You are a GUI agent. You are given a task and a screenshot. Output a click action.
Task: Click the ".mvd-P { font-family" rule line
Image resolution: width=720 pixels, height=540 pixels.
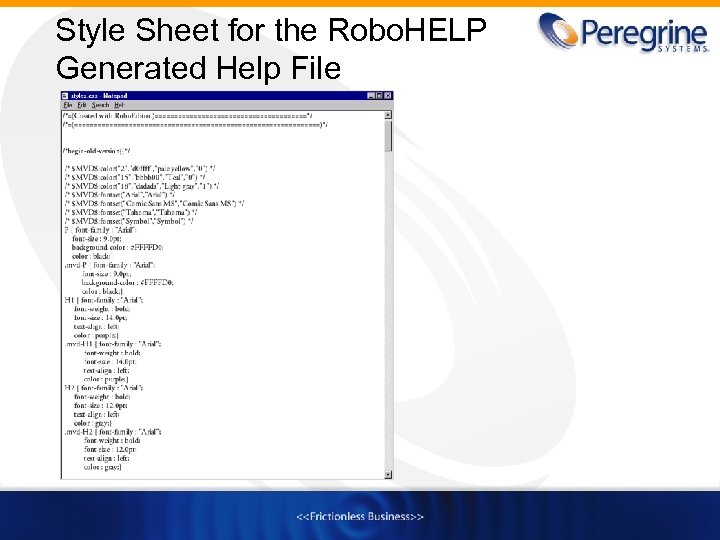pyautogui.click(x=110, y=265)
